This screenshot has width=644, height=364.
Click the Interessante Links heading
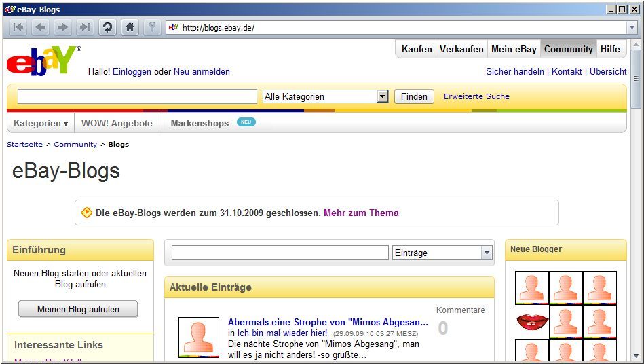(58, 345)
